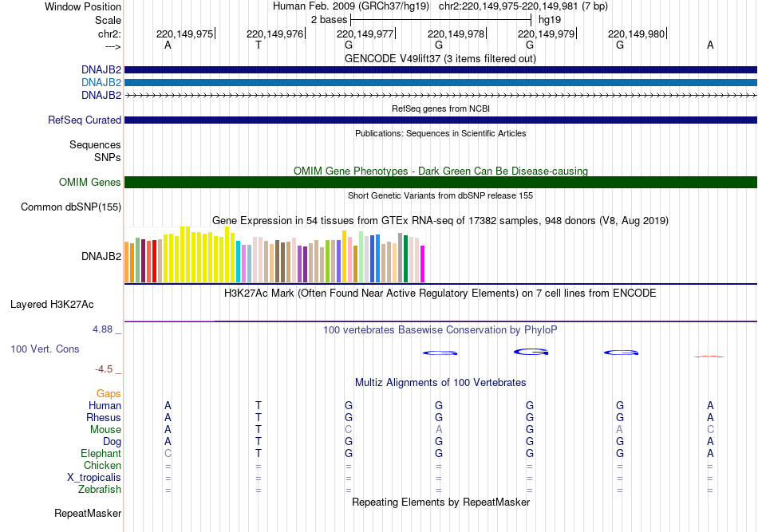Click the Elephant species label
Viewport: 758px width, 532px height.
[x=101, y=454]
